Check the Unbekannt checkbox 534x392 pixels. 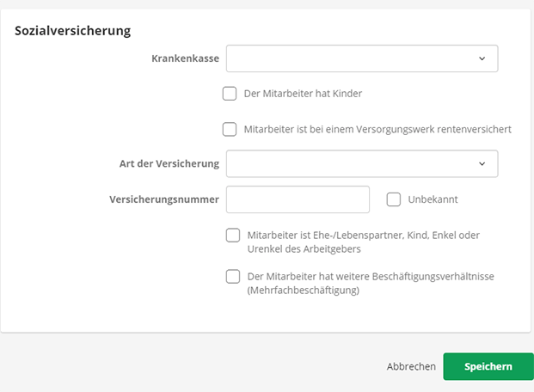[394, 199]
